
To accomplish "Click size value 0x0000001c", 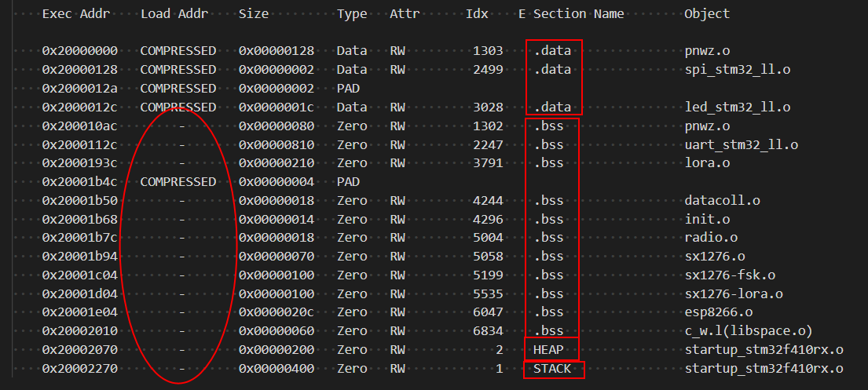I will [x=277, y=108].
